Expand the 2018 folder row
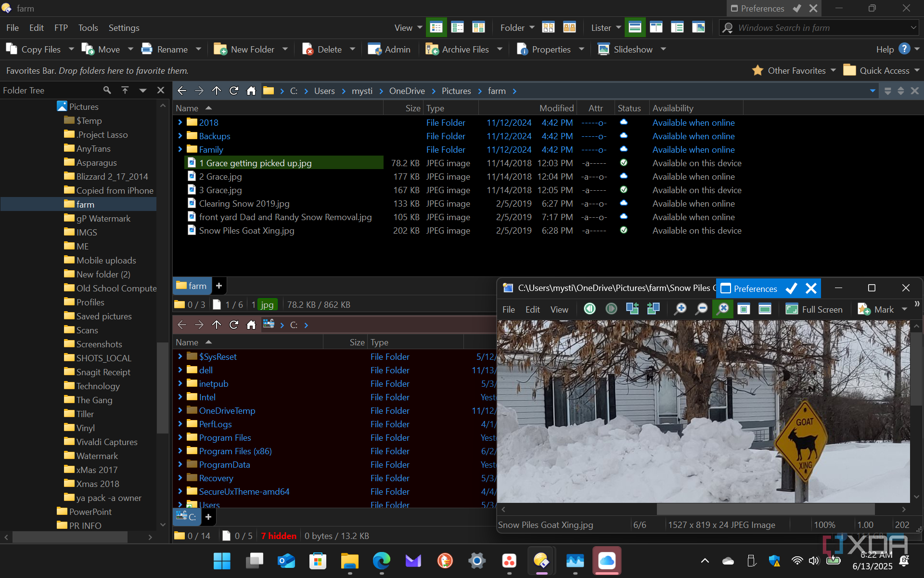Image resolution: width=924 pixels, height=578 pixels. [180, 122]
